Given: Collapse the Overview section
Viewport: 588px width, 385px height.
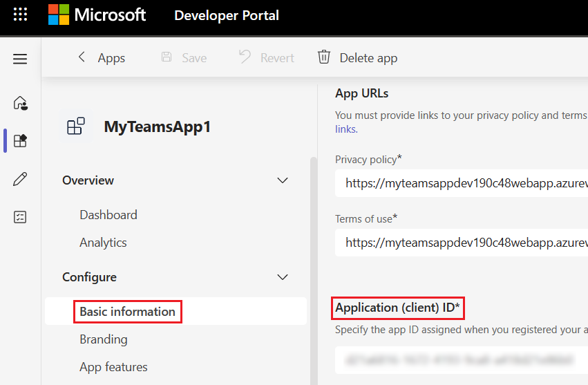Looking at the screenshot, I should [x=283, y=180].
